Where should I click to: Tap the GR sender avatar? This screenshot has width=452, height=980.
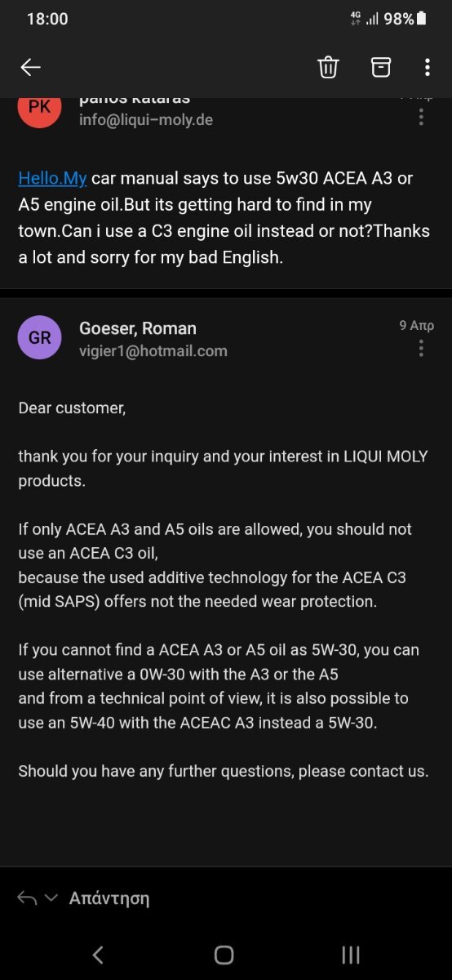(39, 337)
